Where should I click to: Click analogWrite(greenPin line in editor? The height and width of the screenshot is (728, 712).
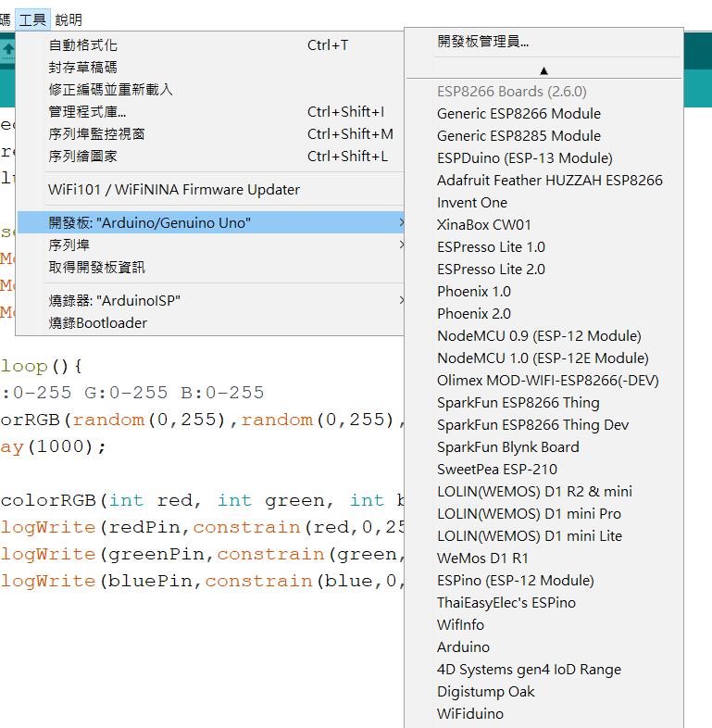point(202,555)
